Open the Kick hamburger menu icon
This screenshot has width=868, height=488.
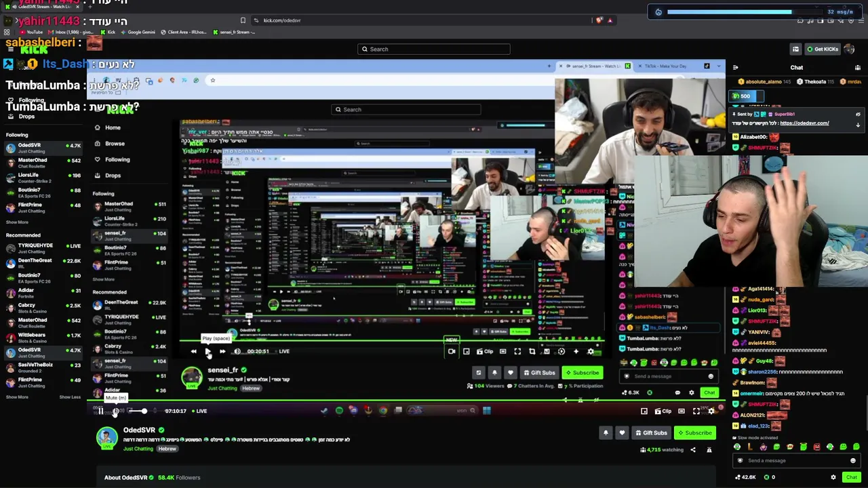pyautogui.click(x=10, y=49)
